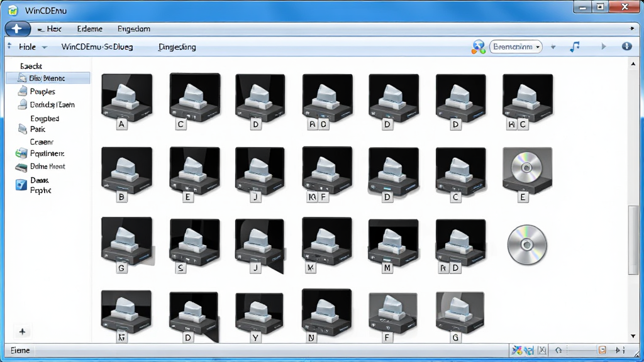Click the round info icon in the toolbar
Image resolution: width=644 pixels, height=362 pixels.
coord(627,46)
